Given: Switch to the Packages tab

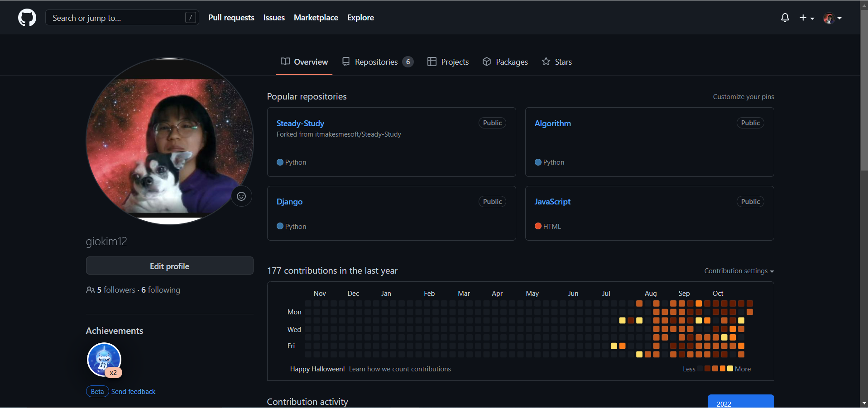Looking at the screenshot, I should (x=505, y=62).
